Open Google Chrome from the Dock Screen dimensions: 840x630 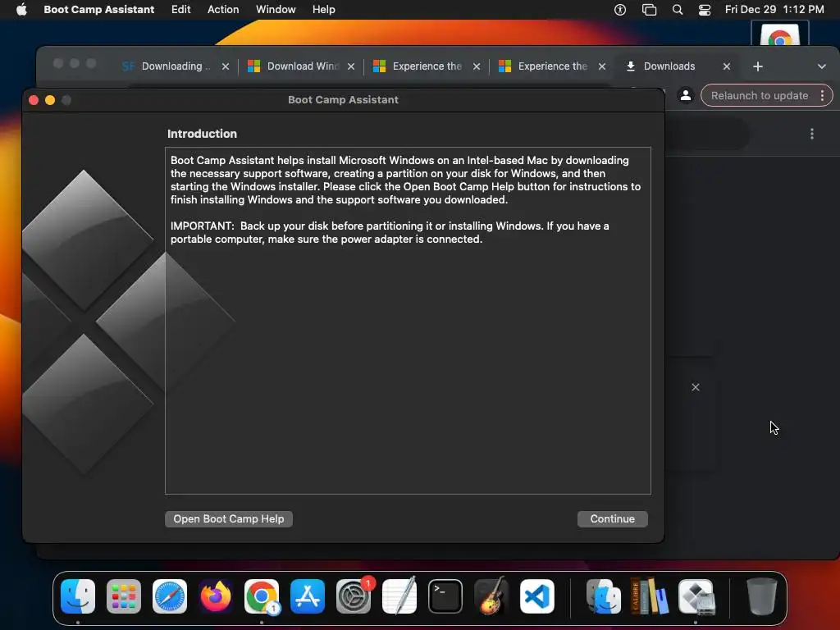262,596
